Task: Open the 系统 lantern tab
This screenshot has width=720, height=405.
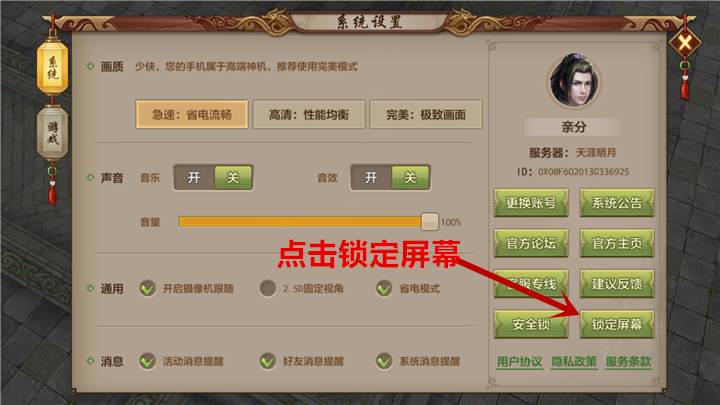Action: pyautogui.click(x=52, y=68)
